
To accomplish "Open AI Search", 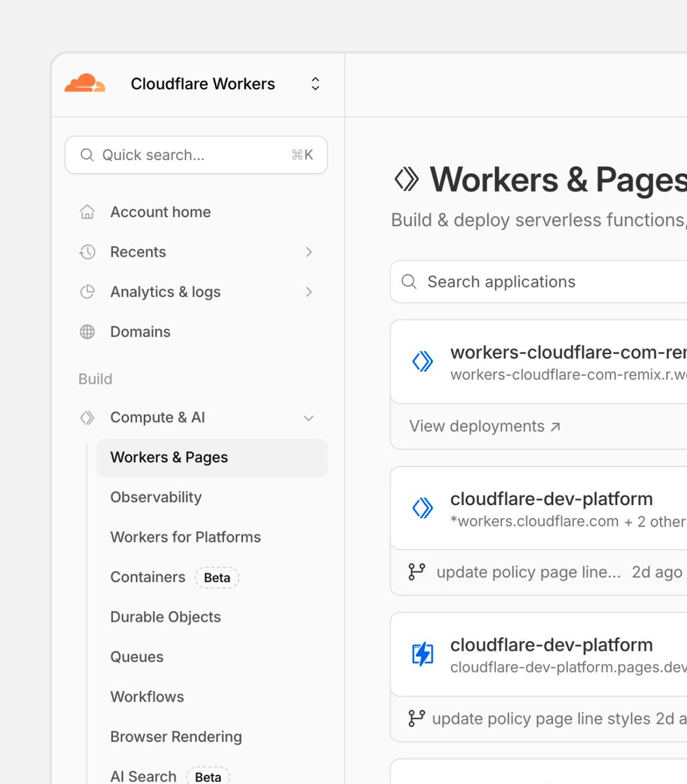I will tap(143, 776).
